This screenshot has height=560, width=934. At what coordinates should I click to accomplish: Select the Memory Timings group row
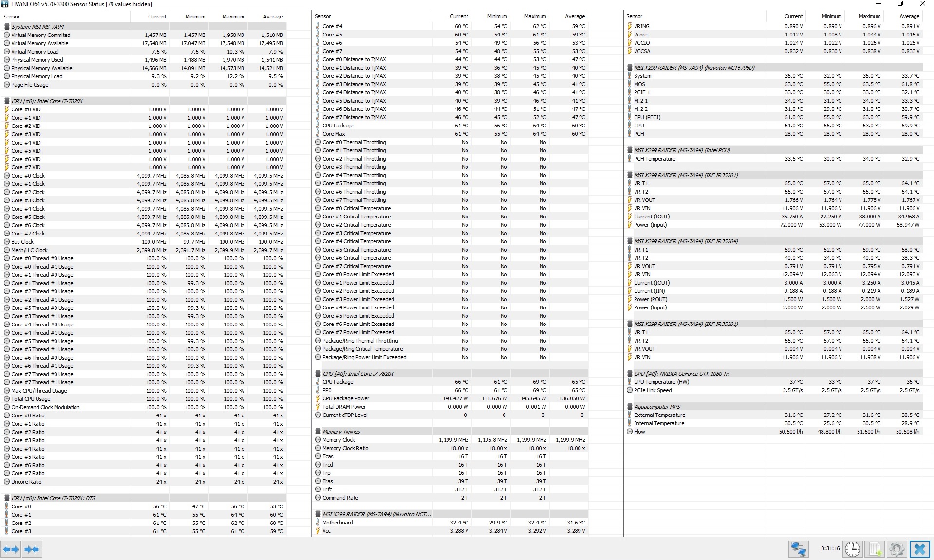click(x=451, y=432)
